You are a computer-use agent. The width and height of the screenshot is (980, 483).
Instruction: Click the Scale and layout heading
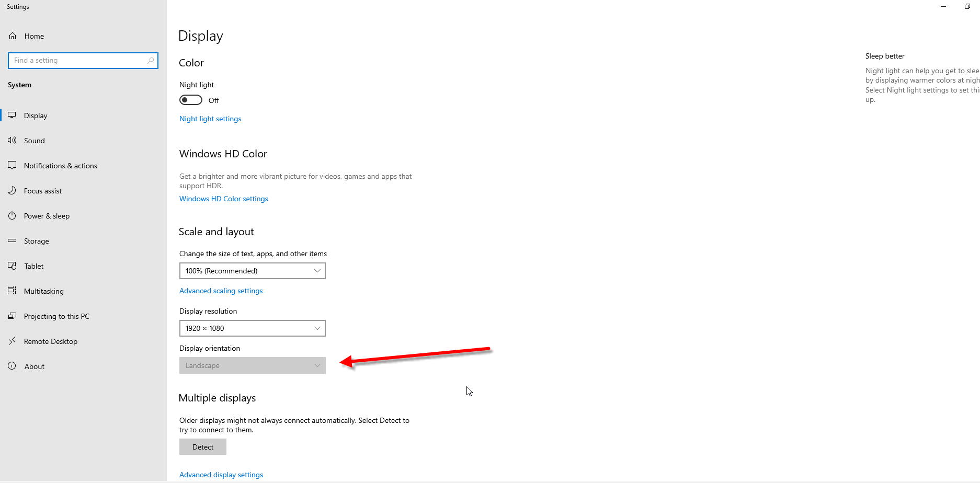[x=216, y=232]
